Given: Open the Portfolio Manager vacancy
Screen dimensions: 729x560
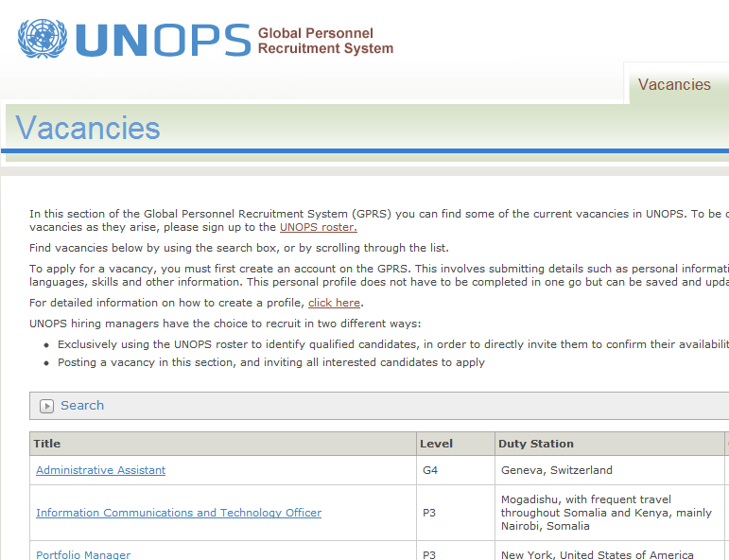Looking at the screenshot, I should (x=83, y=554).
